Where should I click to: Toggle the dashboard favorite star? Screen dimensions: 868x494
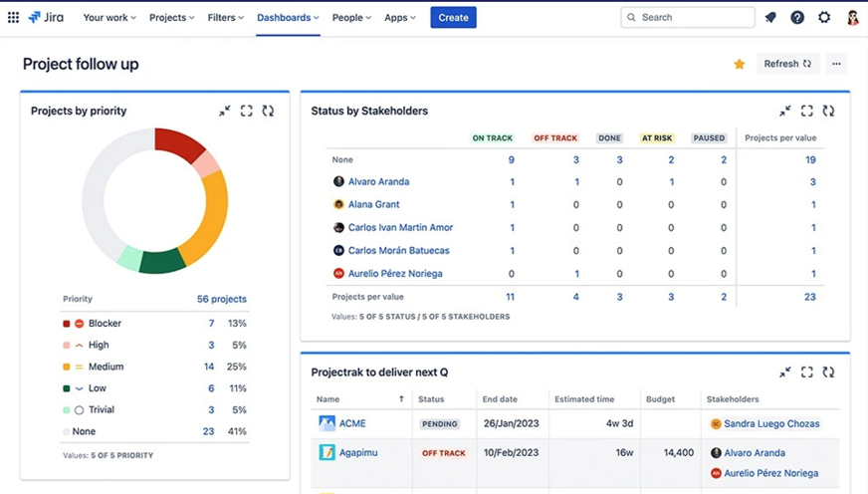click(x=740, y=64)
